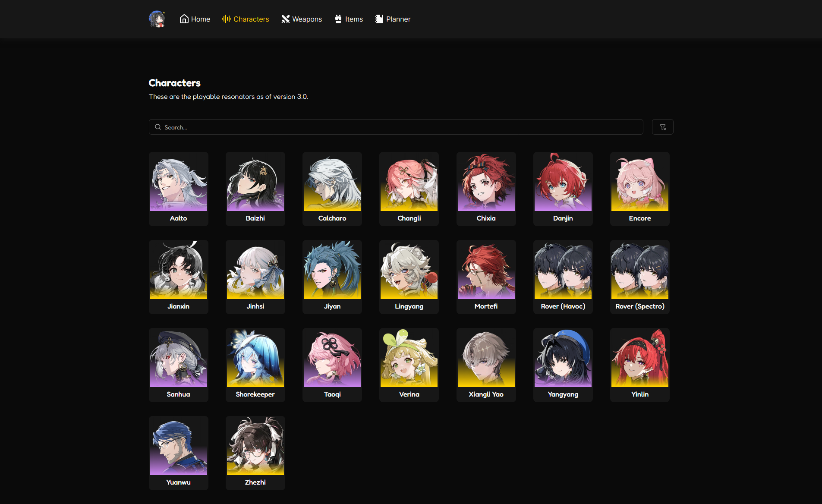This screenshot has width=822, height=504.
Task: Open the Weapons section
Action: point(302,19)
